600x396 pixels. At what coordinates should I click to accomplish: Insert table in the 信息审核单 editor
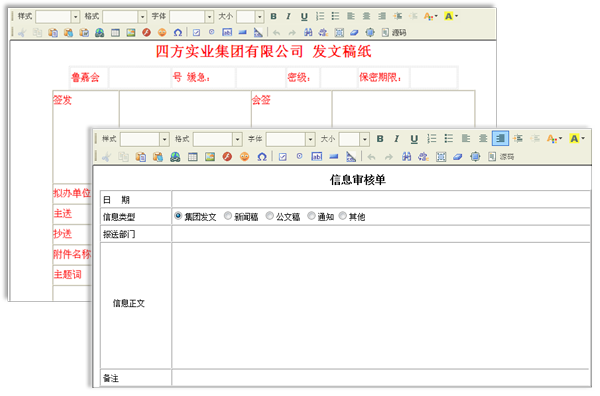(192, 157)
